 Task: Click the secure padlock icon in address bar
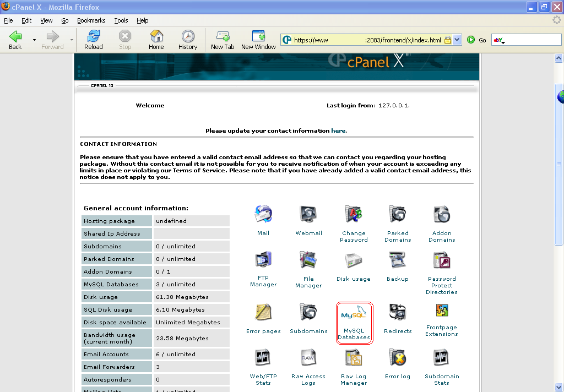448,40
